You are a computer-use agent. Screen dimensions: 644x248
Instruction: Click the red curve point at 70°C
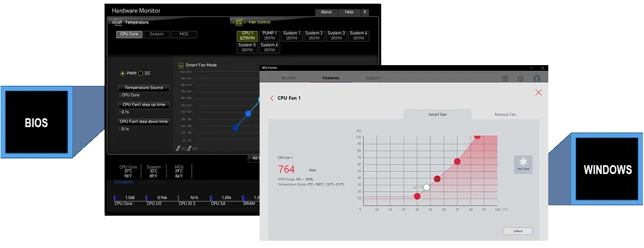457,162
